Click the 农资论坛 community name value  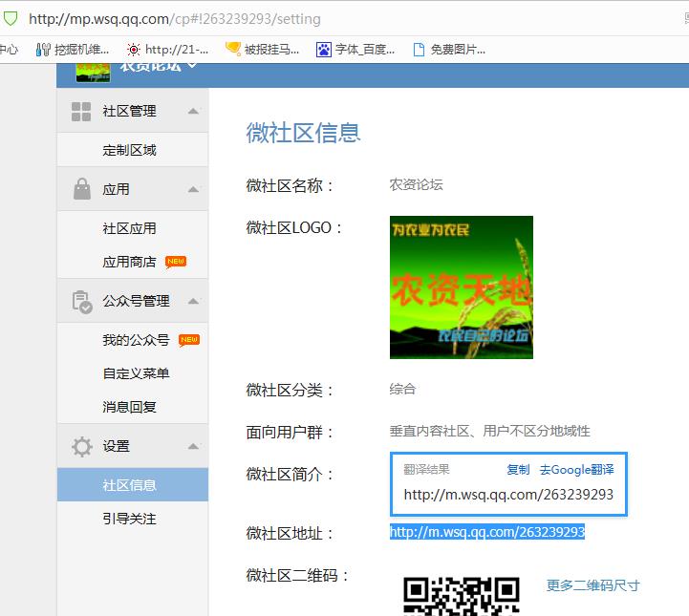(x=416, y=184)
